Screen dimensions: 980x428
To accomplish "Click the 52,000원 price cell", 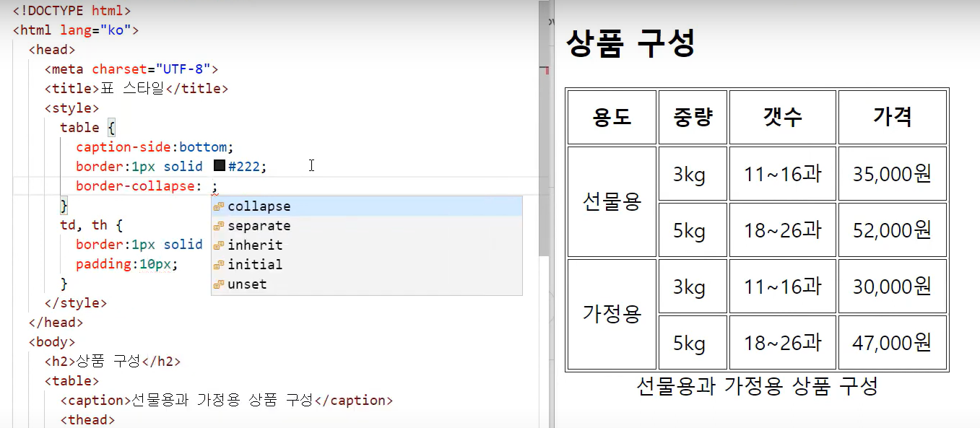I will [893, 230].
